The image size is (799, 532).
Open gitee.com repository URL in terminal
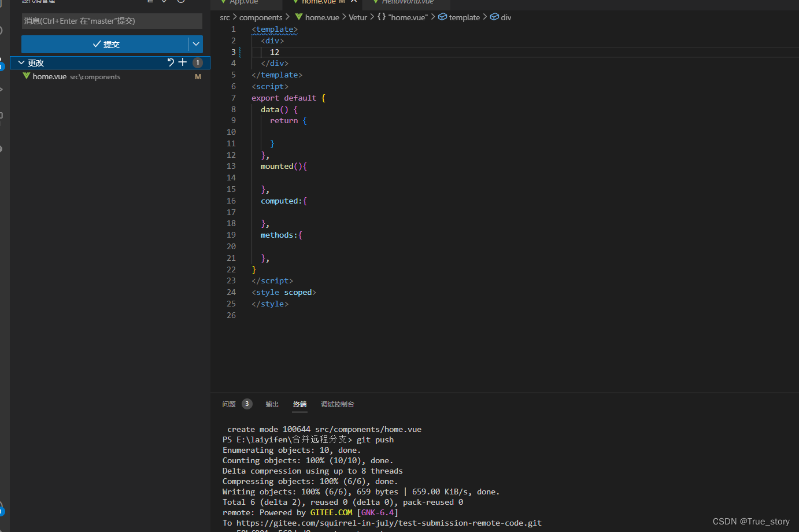tap(389, 523)
